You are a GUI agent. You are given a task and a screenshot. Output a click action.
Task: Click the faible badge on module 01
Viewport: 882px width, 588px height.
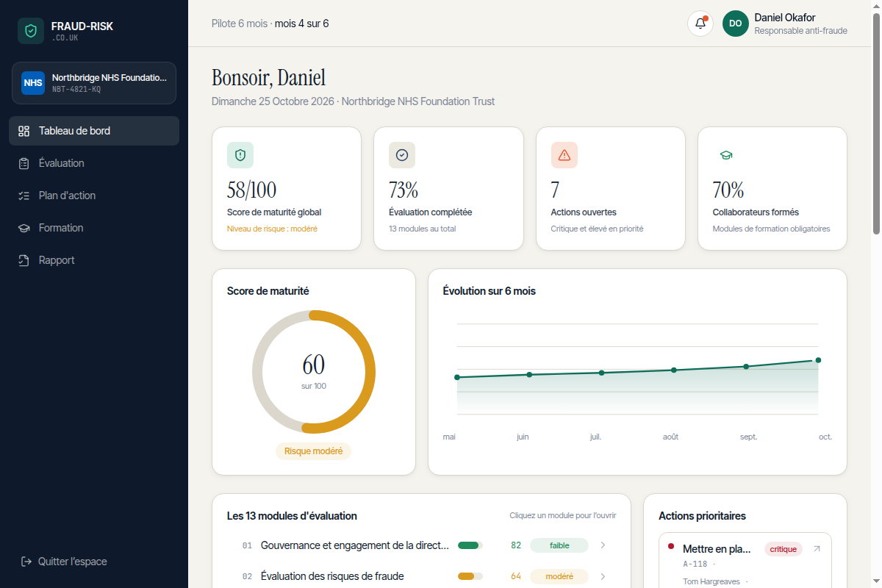[x=559, y=545]
